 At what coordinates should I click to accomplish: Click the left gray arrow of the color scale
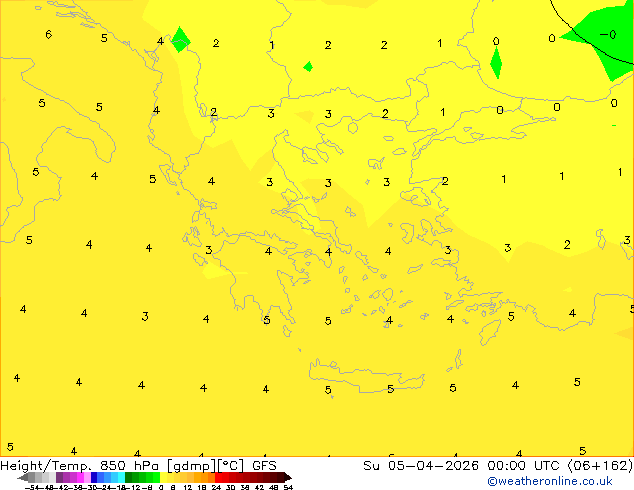point(23,477)
